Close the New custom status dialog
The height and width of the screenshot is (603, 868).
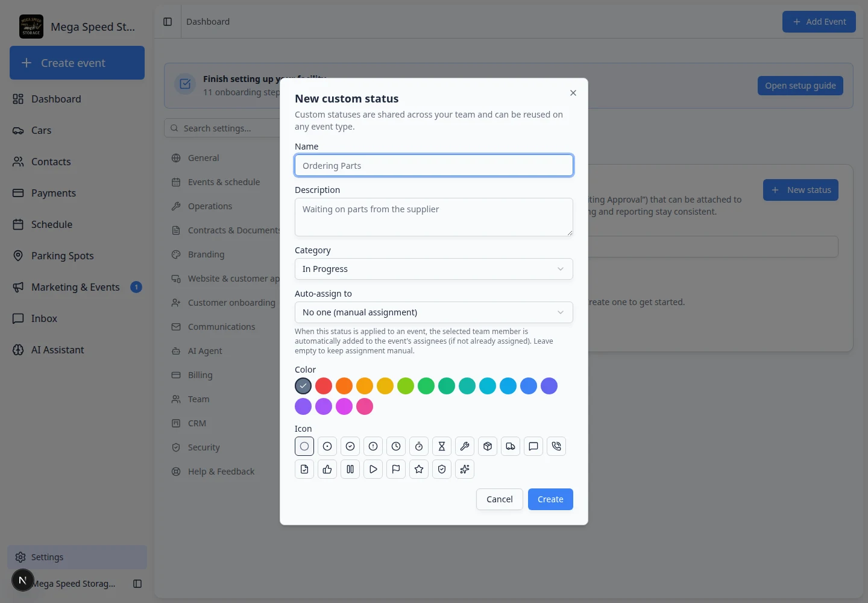(x=573, y=93)
